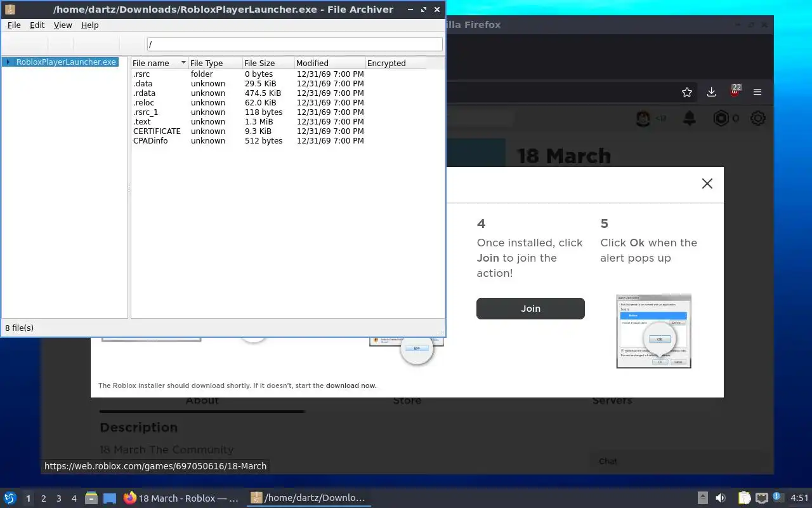Select the .reloc file
812x508 pixels.
[278, 103]
